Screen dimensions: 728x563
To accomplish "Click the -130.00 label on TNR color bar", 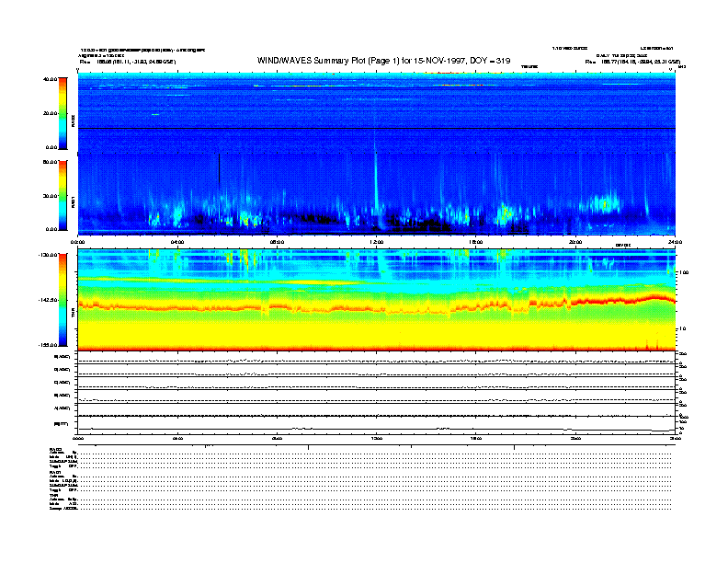I will click(x=49, y=255).
